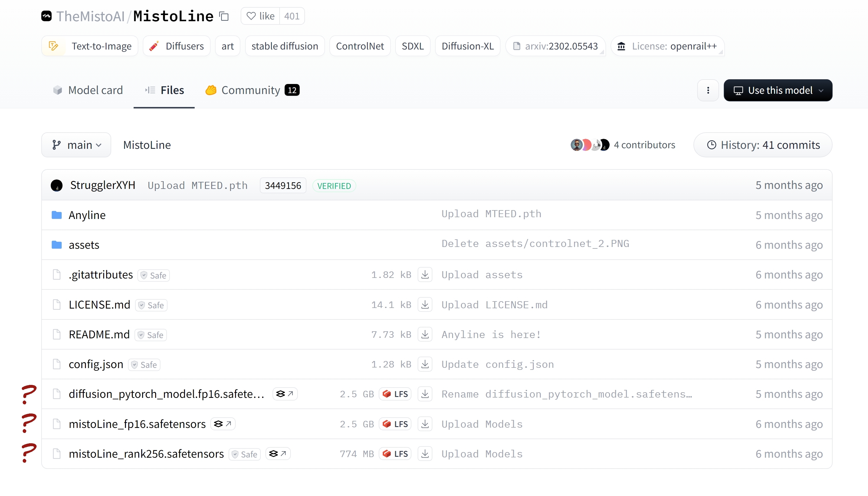Switch to the Files tab
The image size is (868, 496).
point(164,90)
